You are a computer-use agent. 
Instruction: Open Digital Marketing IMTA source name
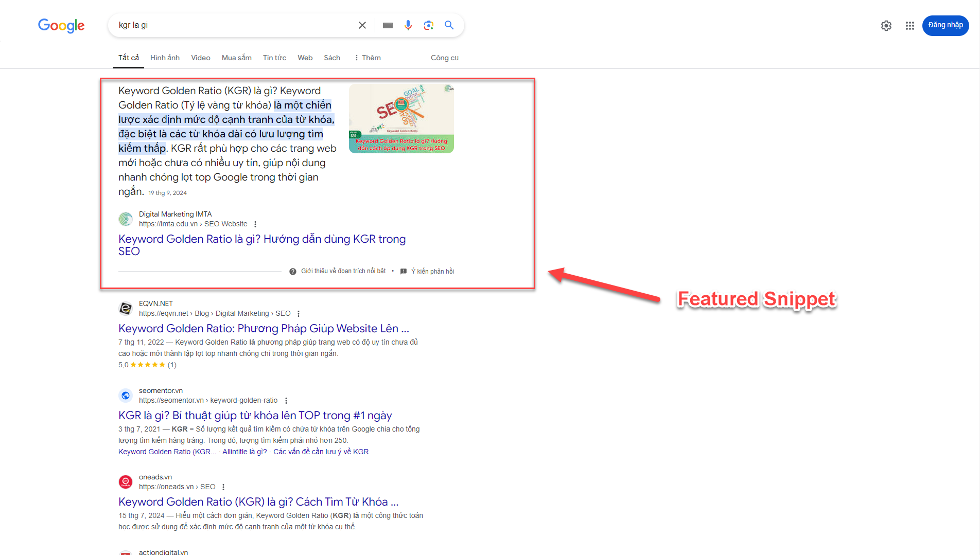[176, 214]
